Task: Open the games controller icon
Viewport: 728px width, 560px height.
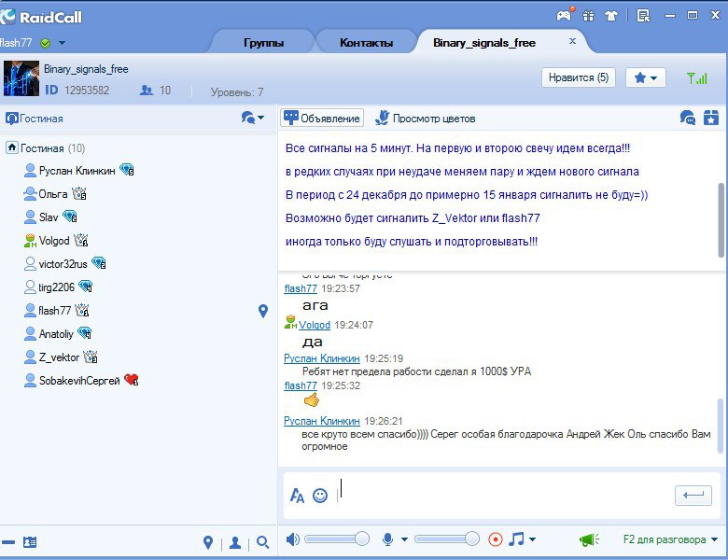Action: pos(565,15)
